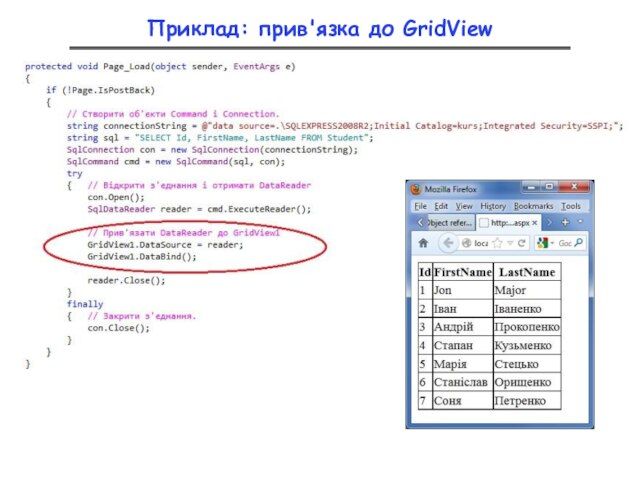Viewport: 640px width, 480px height.
Task: Reload the page using the refresh icon
Action: pyautogui.click(x=521, y=243)
